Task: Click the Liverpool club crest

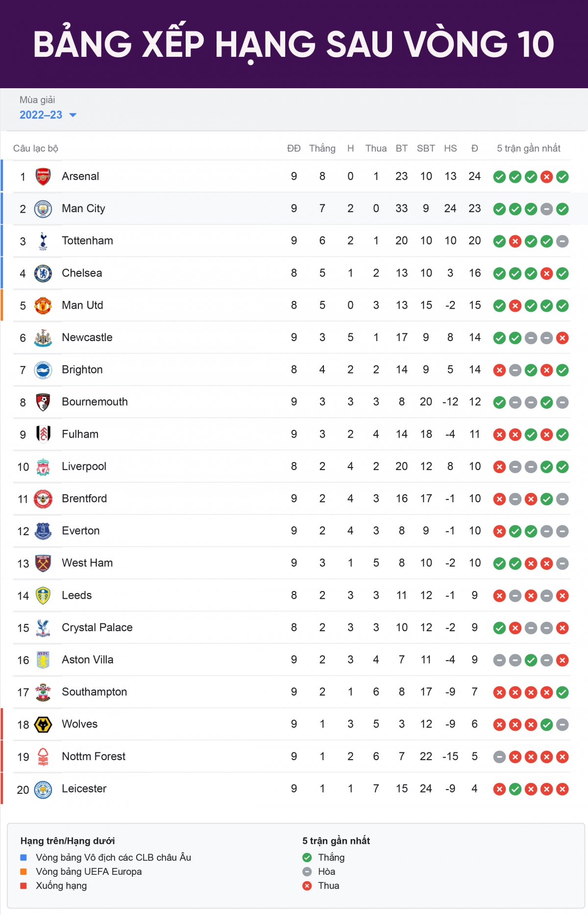Action: click(43, 467)
